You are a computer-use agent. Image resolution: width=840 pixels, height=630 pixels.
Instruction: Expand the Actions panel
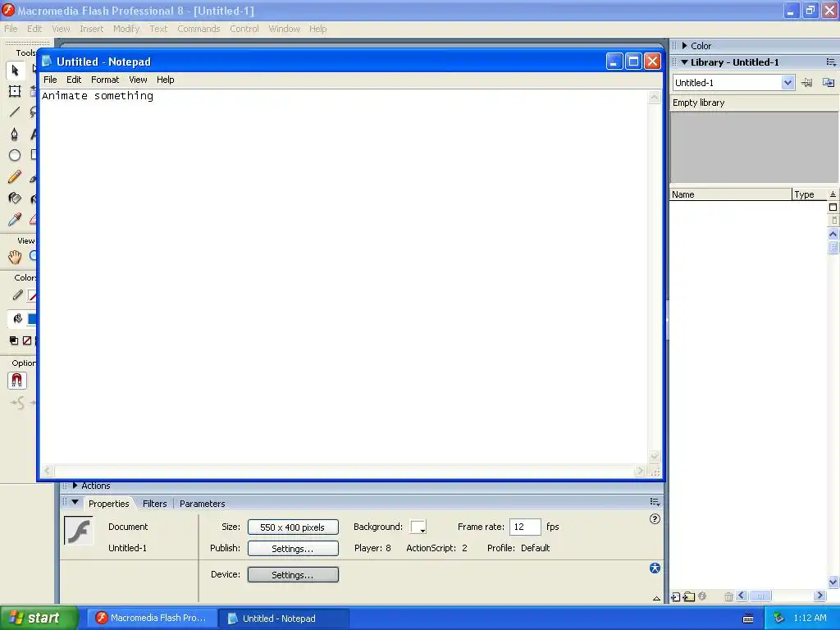[75, 486]
